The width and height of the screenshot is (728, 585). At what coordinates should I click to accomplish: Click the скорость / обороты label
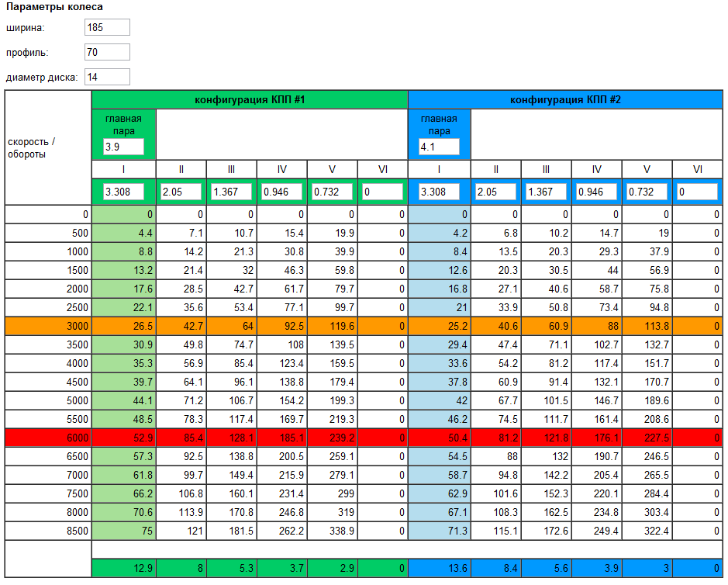click(31, 147)
